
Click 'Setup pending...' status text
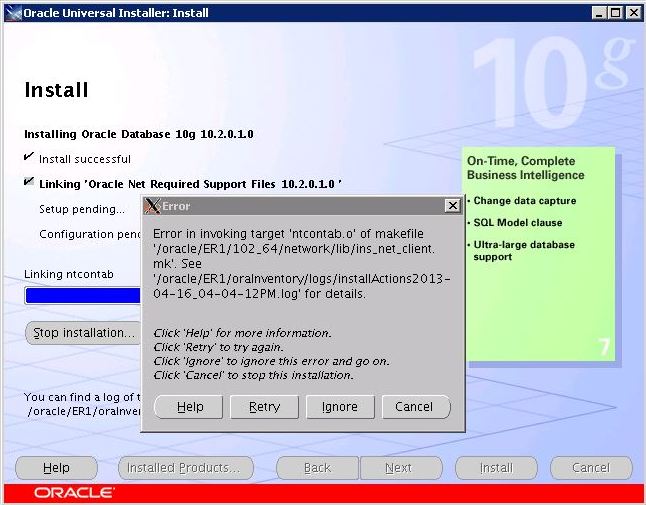[x=82, y=209]
